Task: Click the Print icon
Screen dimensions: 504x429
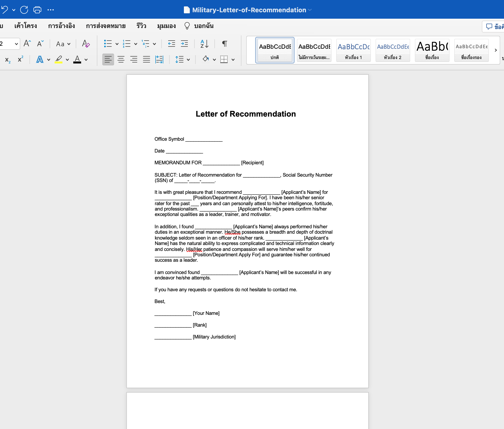Action: (37, 10)
